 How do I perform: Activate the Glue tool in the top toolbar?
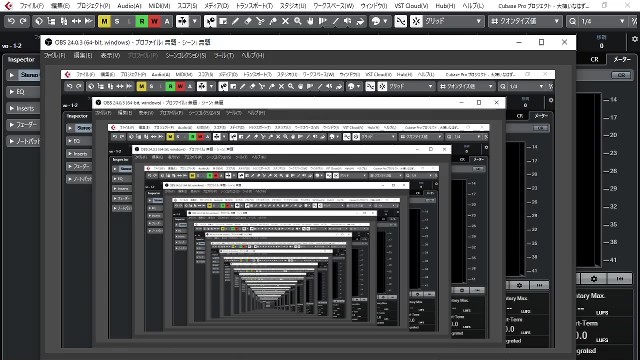point(273,21)
